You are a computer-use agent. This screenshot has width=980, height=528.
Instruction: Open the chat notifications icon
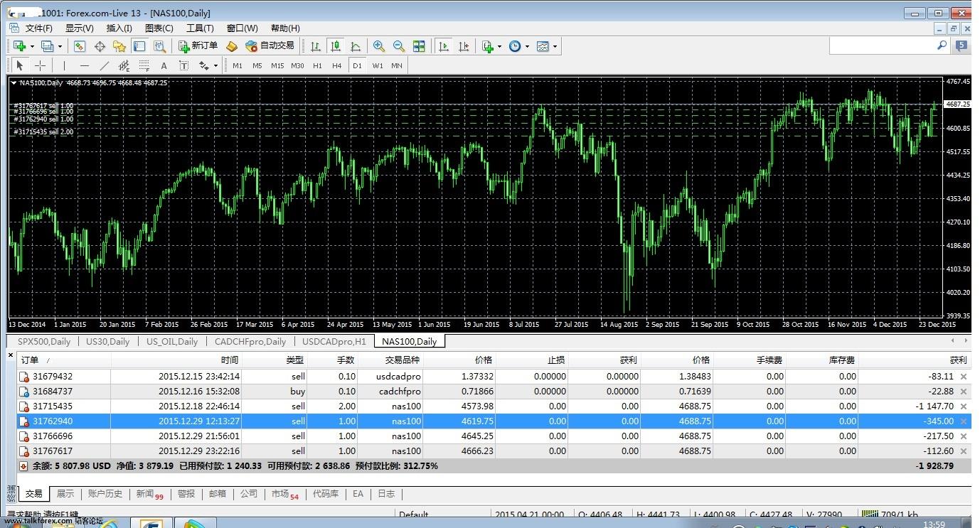point(962,45)
